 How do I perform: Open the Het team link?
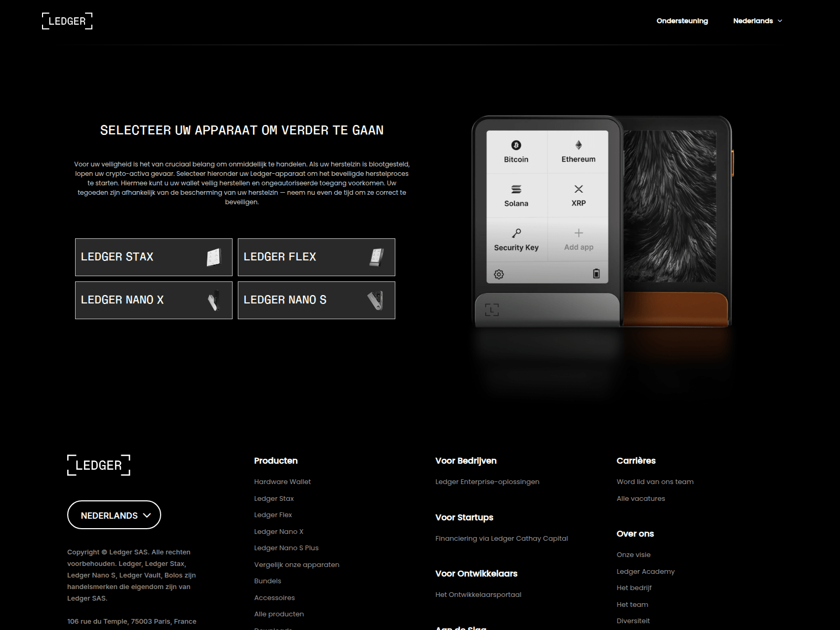coord(632,605)
